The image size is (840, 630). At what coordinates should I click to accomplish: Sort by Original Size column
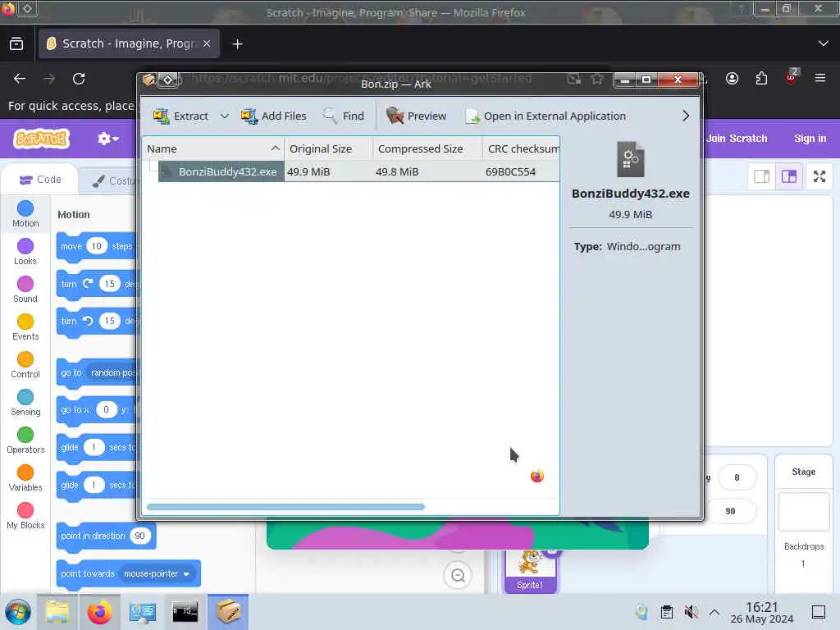(x=328, y=148)
